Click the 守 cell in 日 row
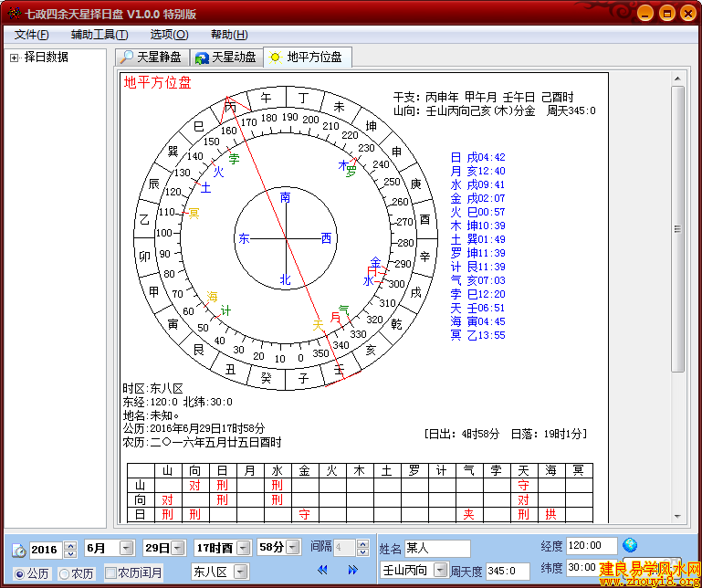The width and height of the screenshot is (702, 588). coord(304,514)
